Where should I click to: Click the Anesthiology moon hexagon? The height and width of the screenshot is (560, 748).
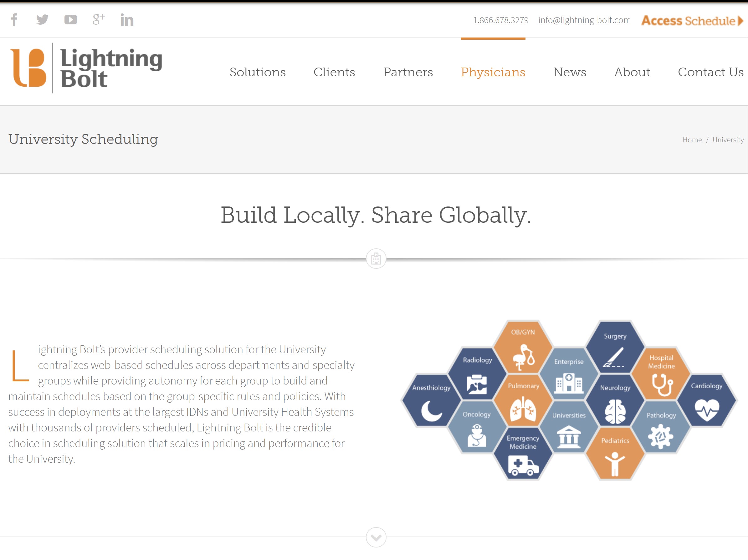click(x=431, y=400)
